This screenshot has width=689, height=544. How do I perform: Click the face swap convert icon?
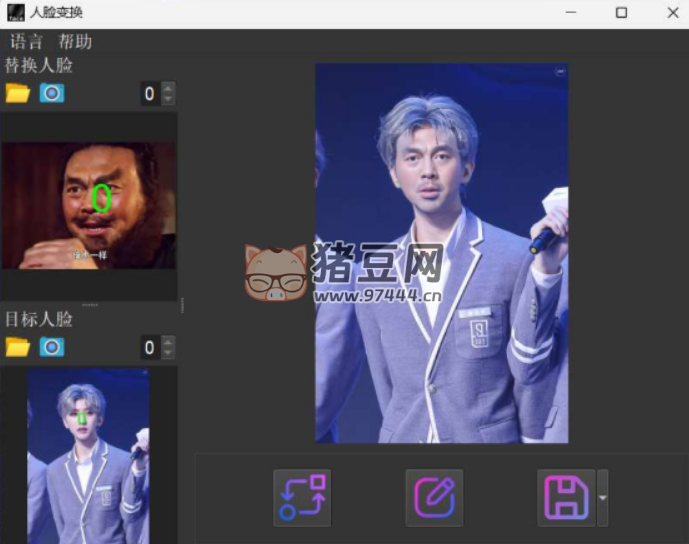pos(302,497)
